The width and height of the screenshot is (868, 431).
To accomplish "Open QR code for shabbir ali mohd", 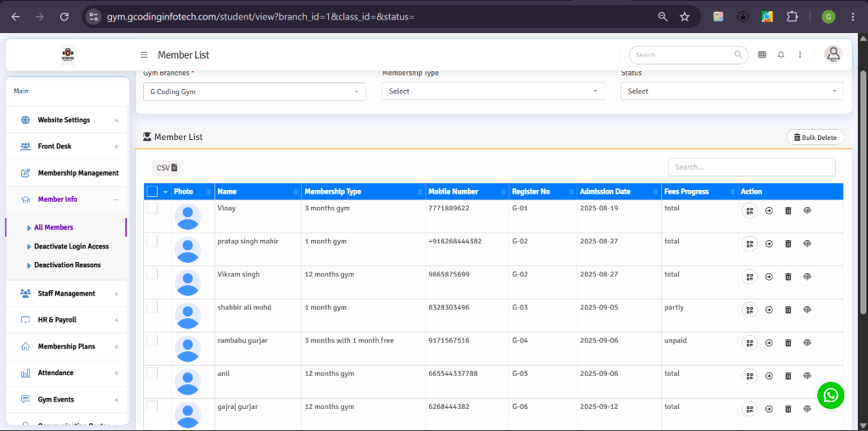I will [749, 311].
